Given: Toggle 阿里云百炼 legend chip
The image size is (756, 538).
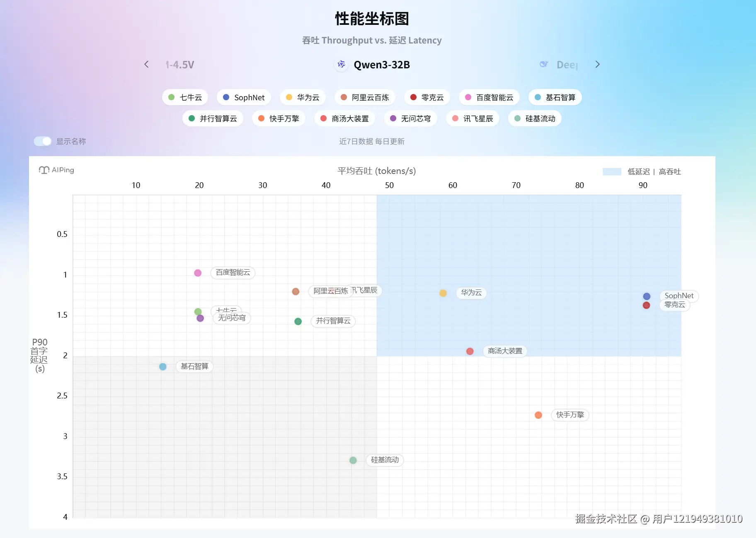Looking at the screenshot, I should (365, 97).
